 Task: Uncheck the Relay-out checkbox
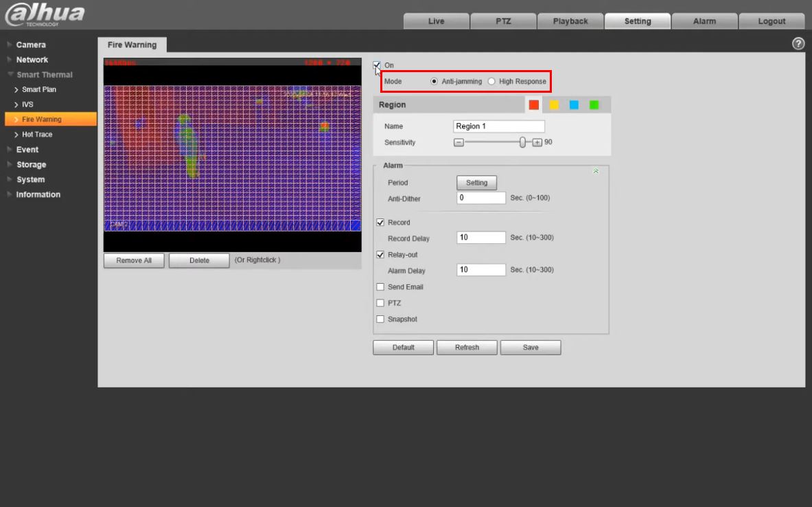380,255
